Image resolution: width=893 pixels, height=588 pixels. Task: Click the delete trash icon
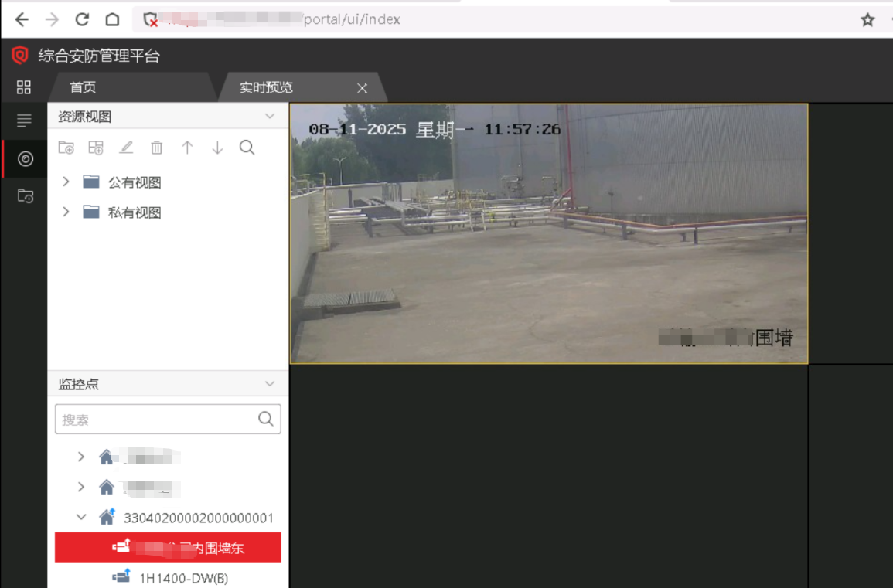click(157, 148)
